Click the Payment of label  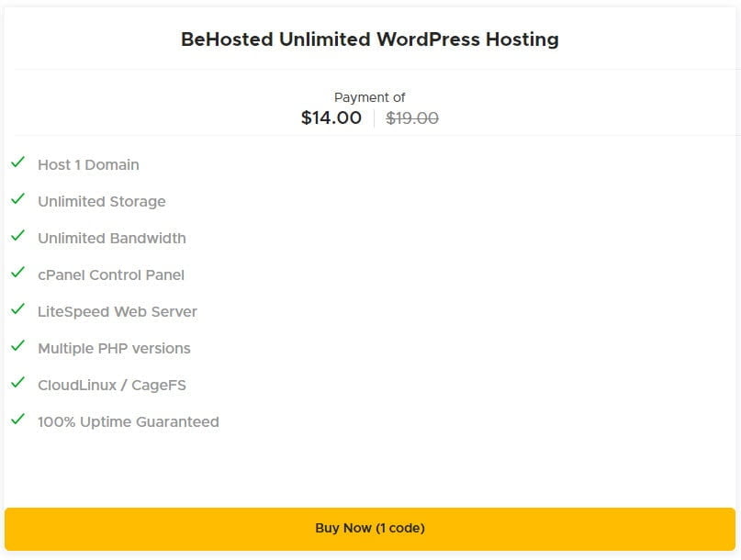(x=370, y=96)
